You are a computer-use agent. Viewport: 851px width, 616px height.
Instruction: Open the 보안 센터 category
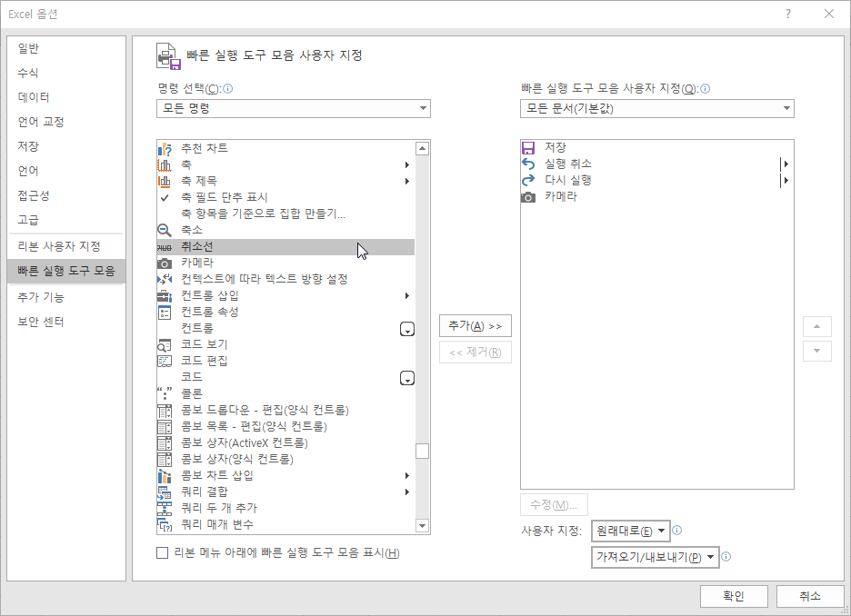[x=66, y=322]
